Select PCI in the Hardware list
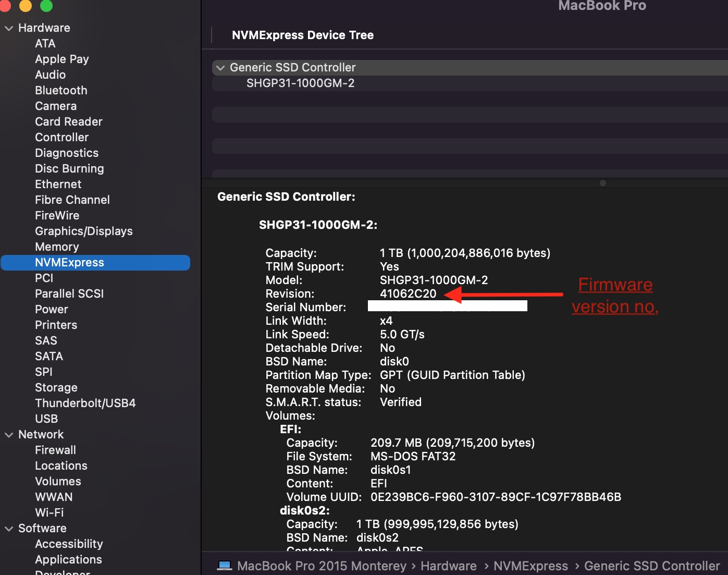Viewport: 728px width, 575px height. pos(44,278)
